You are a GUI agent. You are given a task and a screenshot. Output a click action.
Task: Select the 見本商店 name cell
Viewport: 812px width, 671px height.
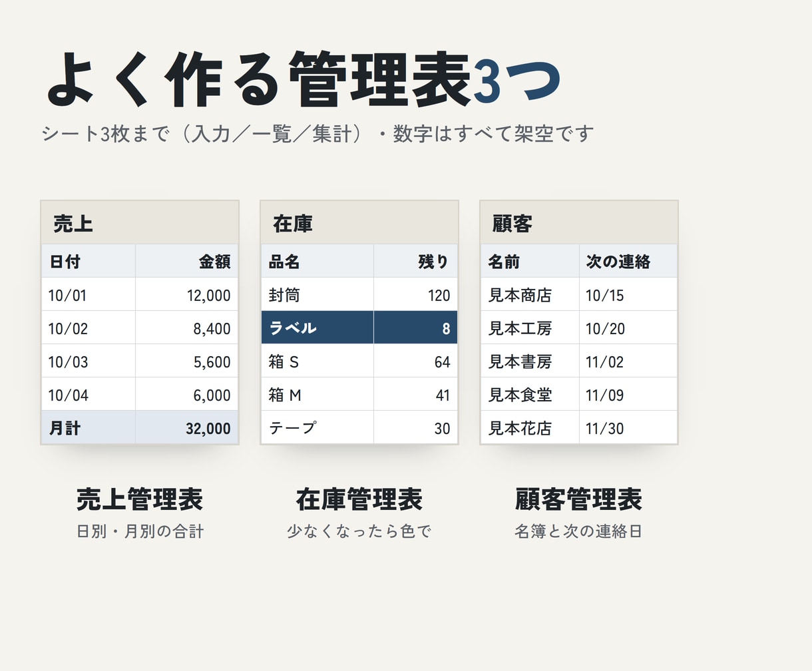point(530,294)
